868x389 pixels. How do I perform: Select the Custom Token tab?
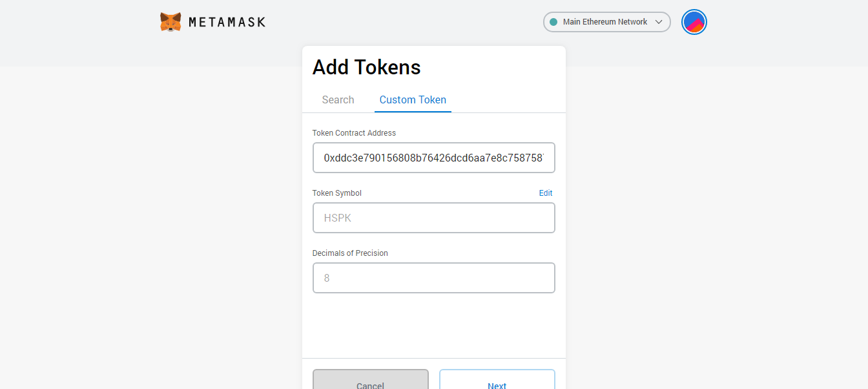coord(413,100)
